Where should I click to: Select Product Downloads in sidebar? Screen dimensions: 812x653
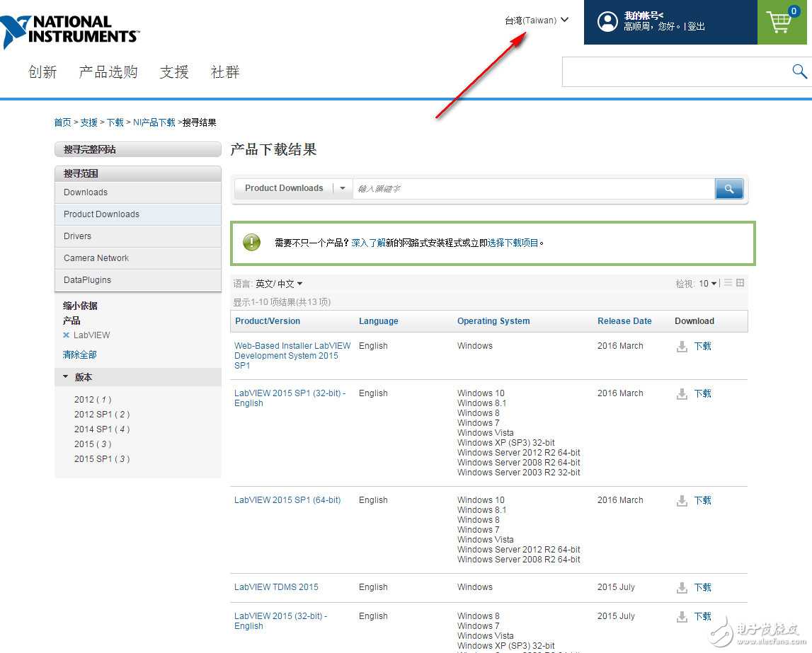point(138,214)
